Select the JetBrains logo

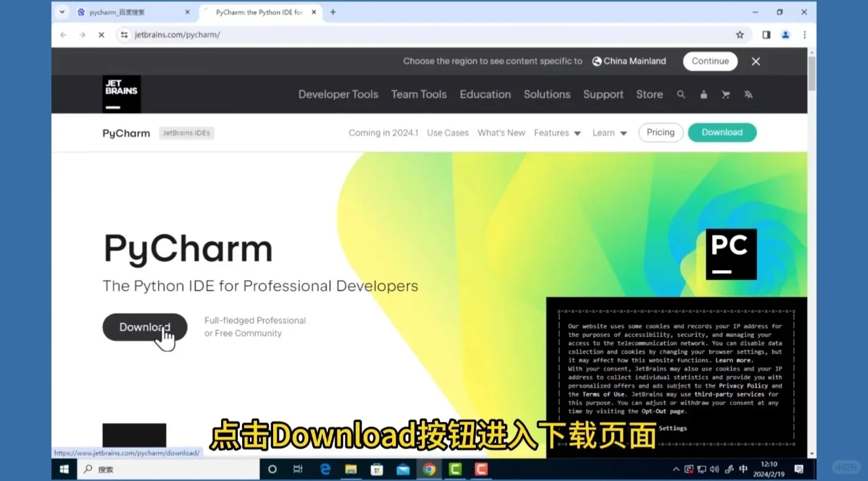tap(122, 94)
